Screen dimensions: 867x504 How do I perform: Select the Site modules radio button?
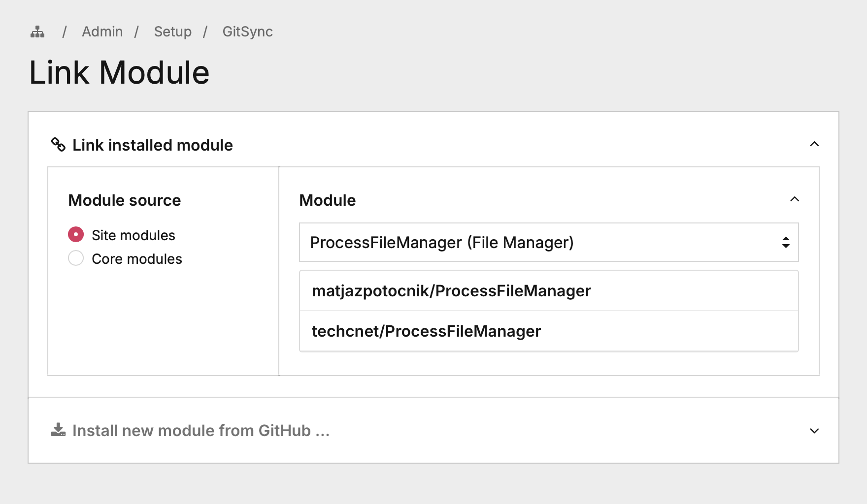tap(76, 235)
